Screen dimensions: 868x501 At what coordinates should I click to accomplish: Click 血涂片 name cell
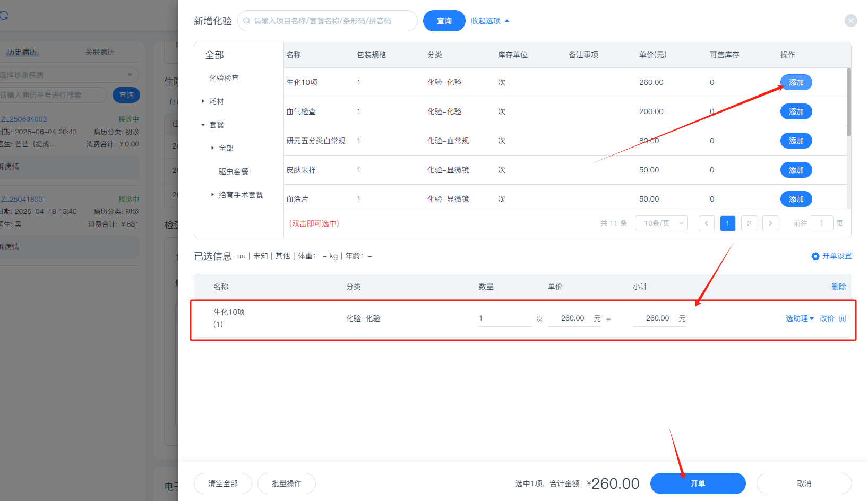[x=297, y=199]
